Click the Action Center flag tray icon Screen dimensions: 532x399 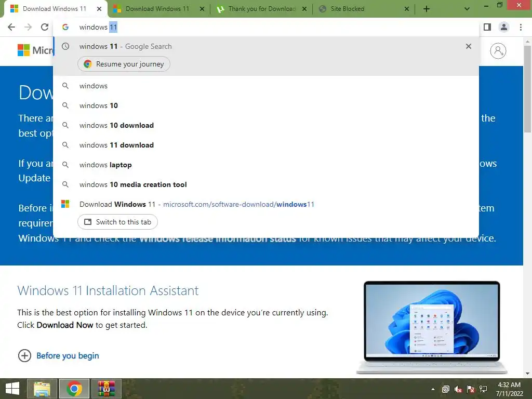point(471,389)
